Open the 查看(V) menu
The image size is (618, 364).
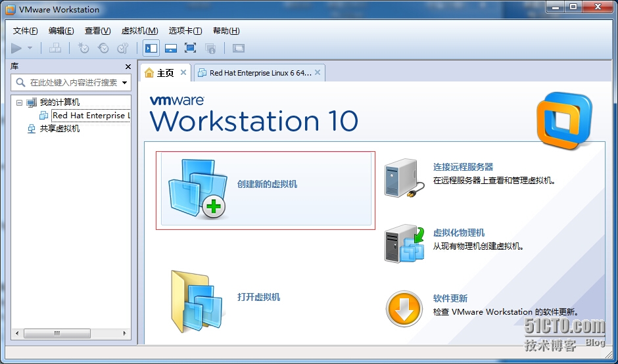(x=97, y=31)
